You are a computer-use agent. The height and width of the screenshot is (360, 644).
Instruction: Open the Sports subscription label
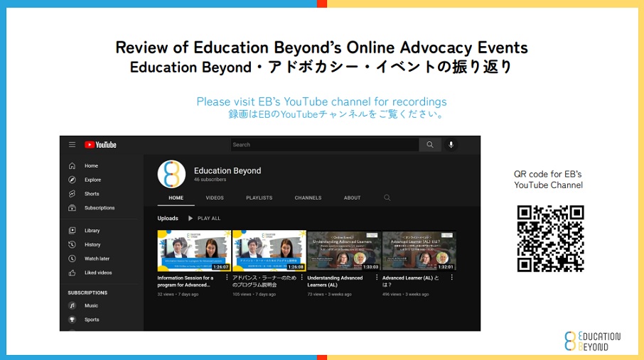pyautogui.click(x=92, y=320)
